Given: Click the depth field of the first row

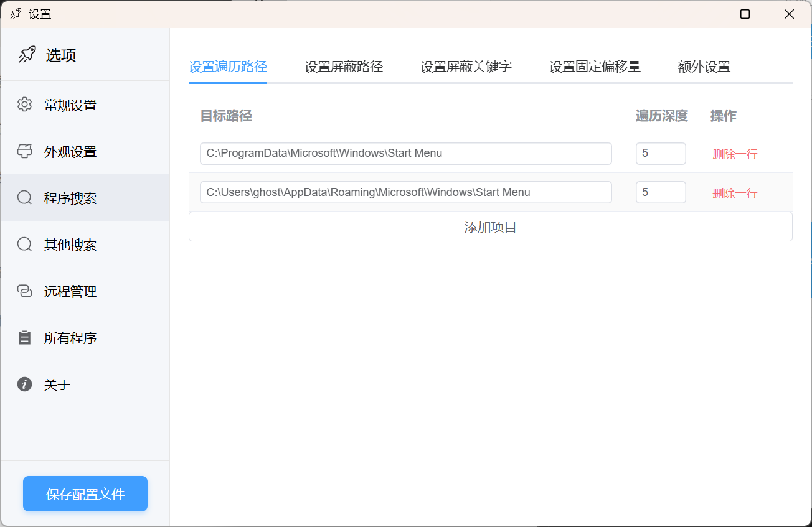Looking at the screenshot, I should (660, 154).
